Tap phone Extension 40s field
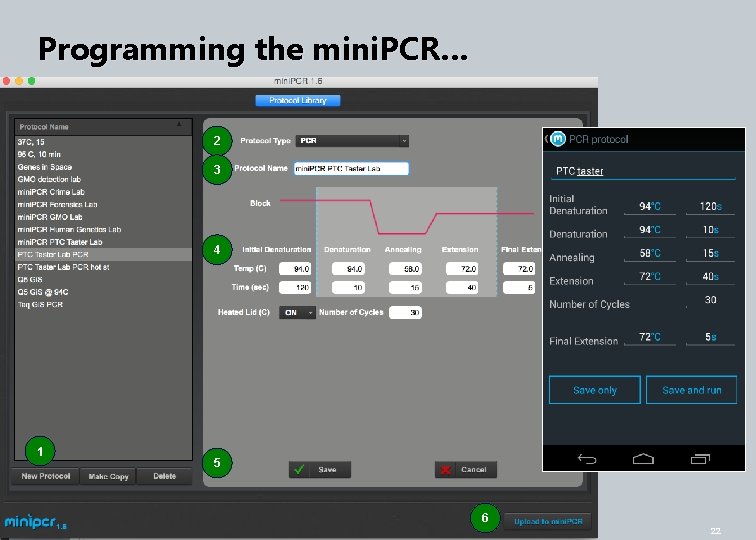Screen dimensions: 756x540 710,277
